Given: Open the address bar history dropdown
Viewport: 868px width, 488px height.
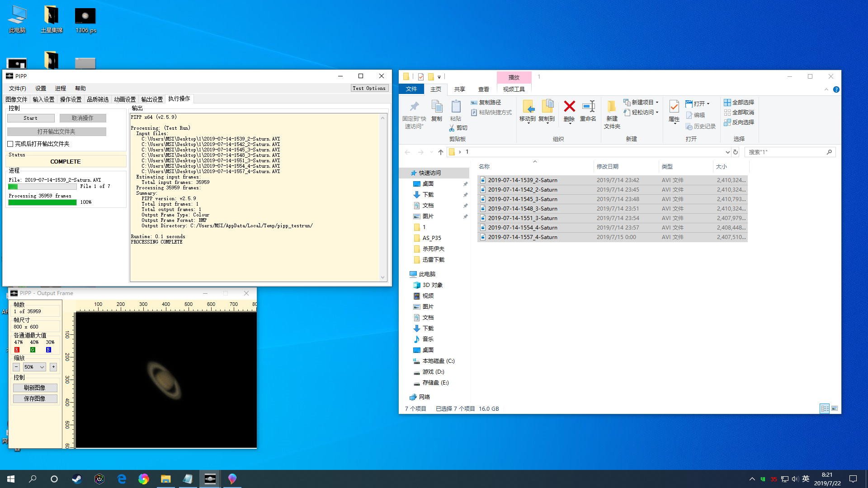Looking at the screenshot, I should coord(727,152).
